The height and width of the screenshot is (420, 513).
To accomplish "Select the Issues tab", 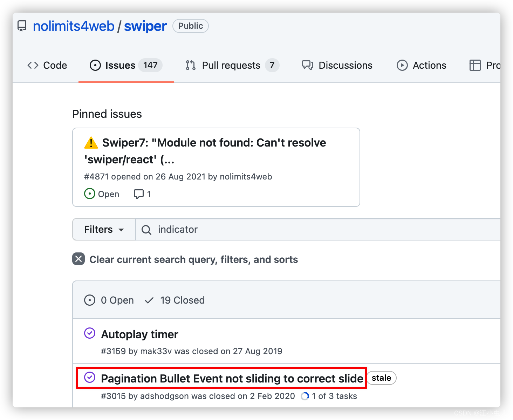I will (x=126, y=65).
